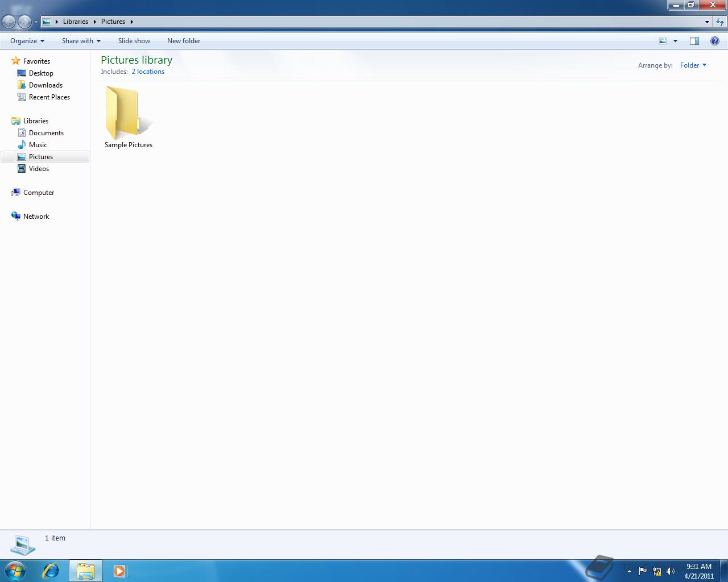
Task: Open the Share with menu
Action: coord(81,41)
